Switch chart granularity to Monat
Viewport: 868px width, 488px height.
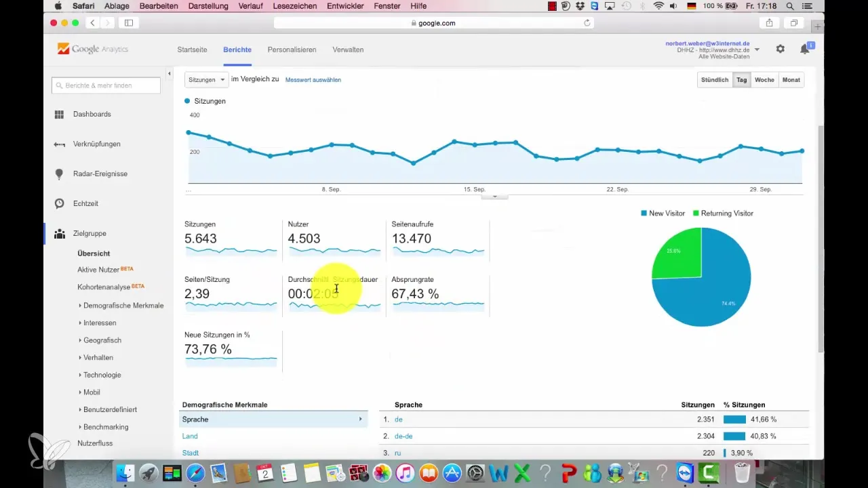791,80
